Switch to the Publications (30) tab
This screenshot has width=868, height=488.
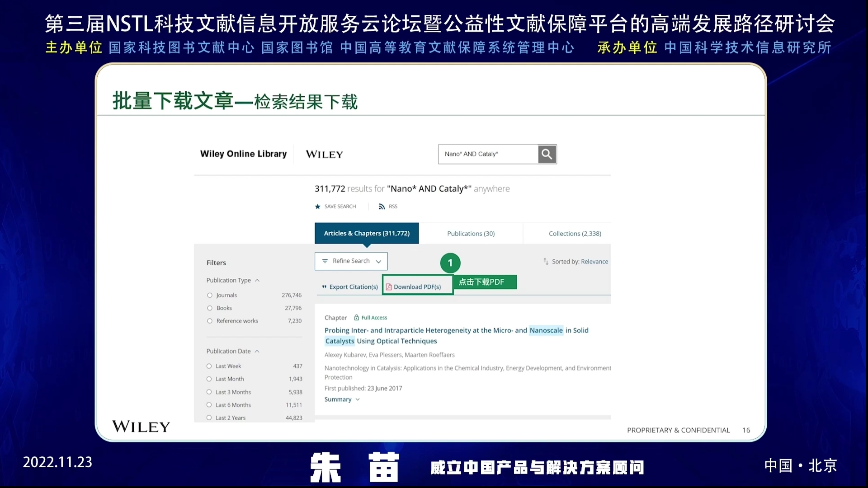click(x=471, y=234)
